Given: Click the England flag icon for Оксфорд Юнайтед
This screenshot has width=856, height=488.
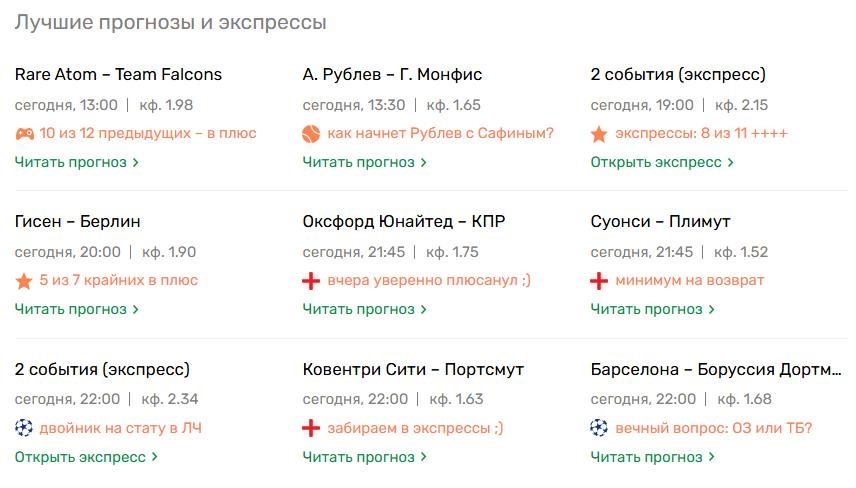Looking at the screenshot, I should click(311, 281).
